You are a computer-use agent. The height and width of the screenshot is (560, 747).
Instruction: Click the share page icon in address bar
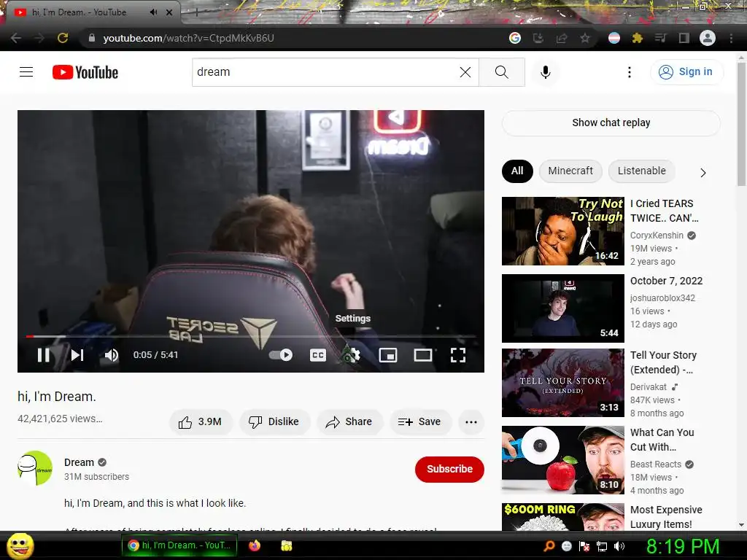tap(561, 38)
